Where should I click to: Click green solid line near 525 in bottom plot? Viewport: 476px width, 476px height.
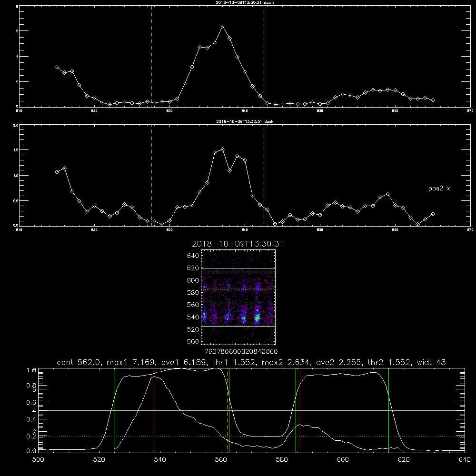point(115,410)
